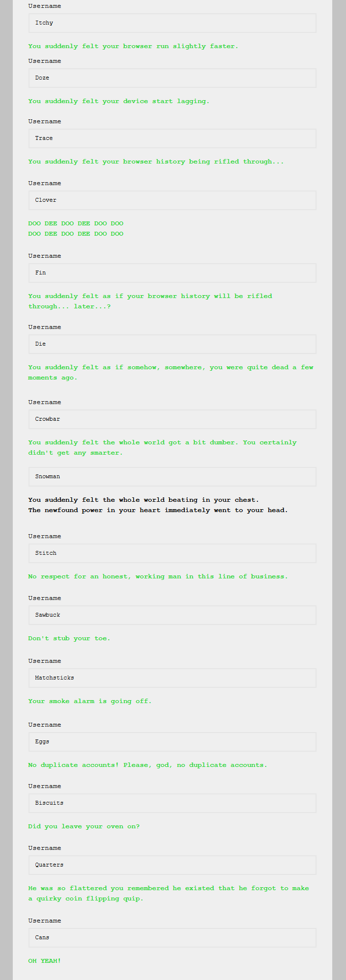Click the green OH YEAH! message
346x980 pixels.
click(x=45, y=961)
